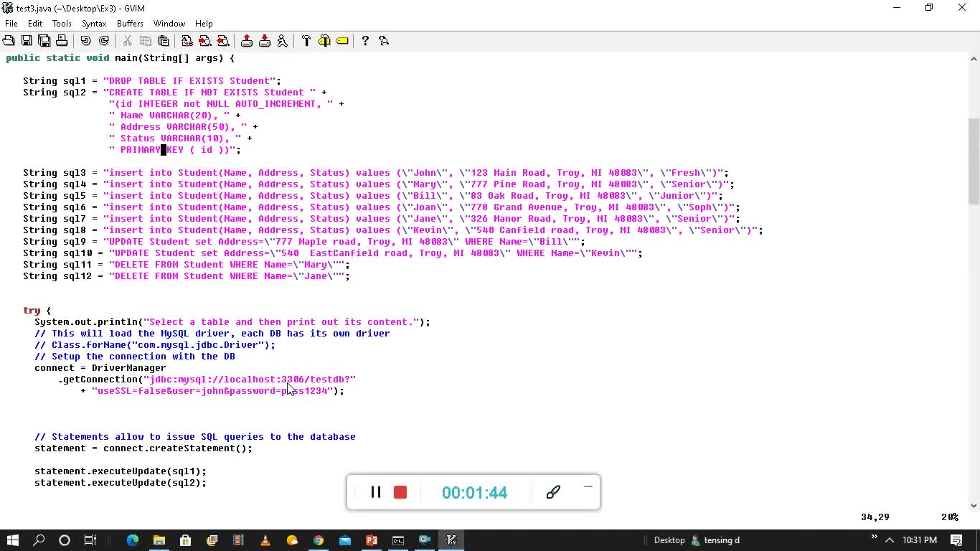
Task: Click 'statement.executeUpdate(sql1);' line
Action: click(x=121, y=471)
